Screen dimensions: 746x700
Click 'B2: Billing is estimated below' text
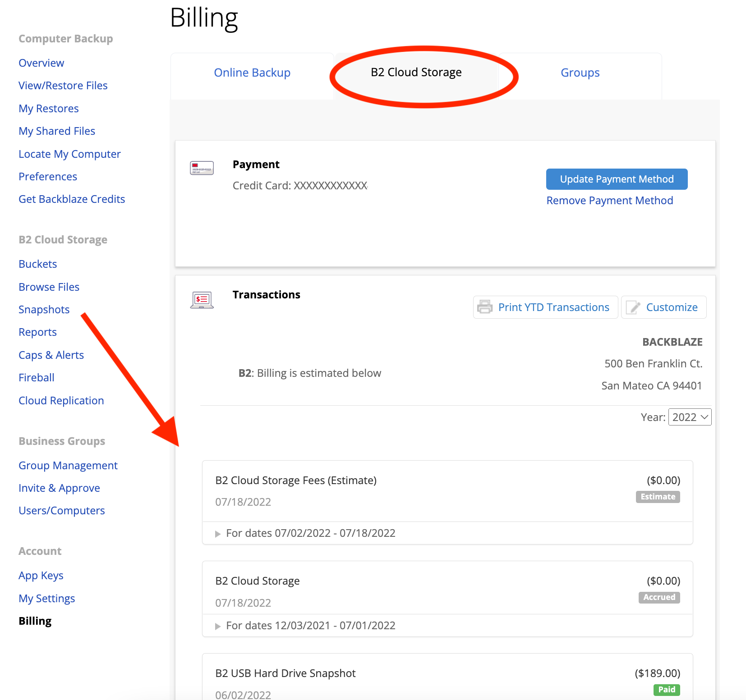[x=310, y=373]
